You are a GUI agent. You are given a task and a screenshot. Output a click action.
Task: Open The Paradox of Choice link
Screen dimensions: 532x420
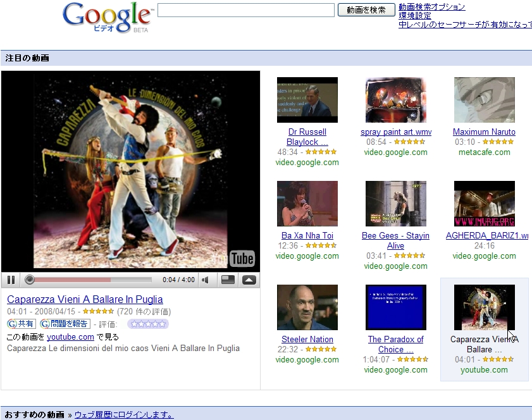pyautogui.click(x=396, y=344)
